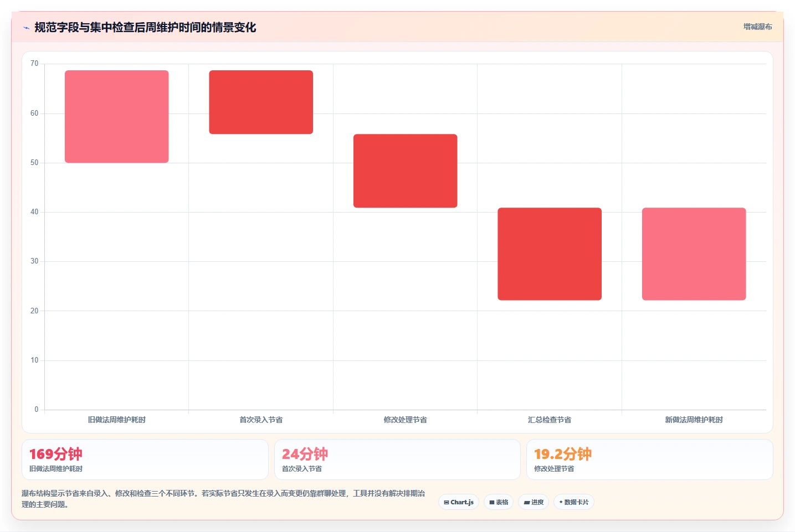Select the 进度 tag chip
The width and height of the screenshot is (795, 532).
click(534, 502)
